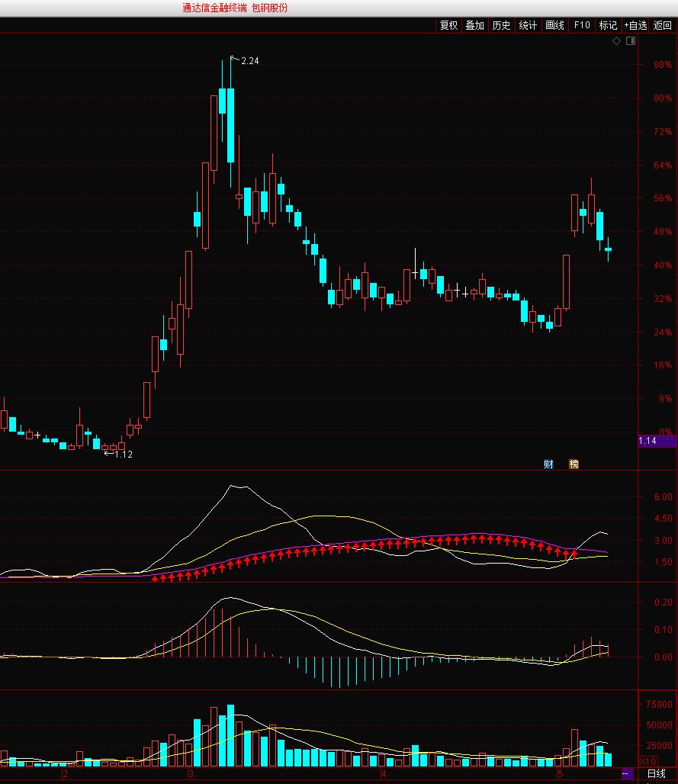The width and height of the screenshot is (678, 784).
Task: Click the 2.24 high price label
Action: point(250,61)
